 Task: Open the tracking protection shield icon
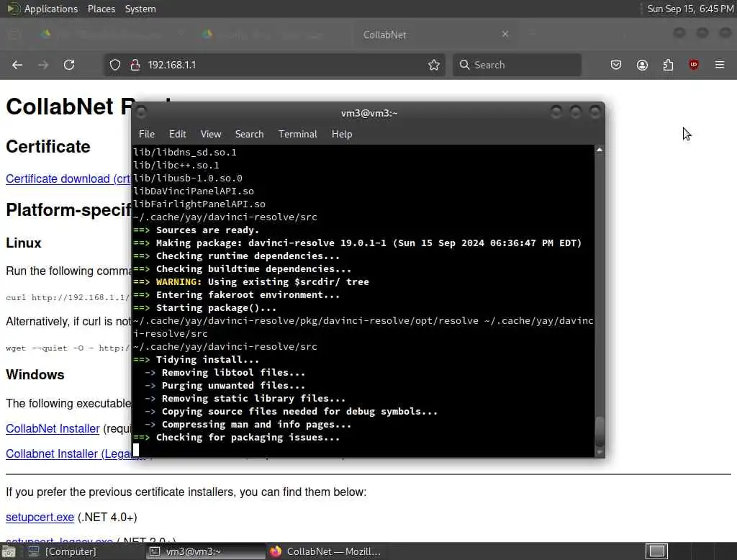pos(114,65)
